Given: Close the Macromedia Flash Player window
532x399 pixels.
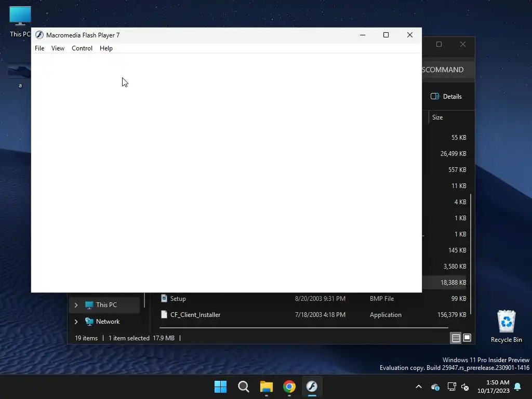Looking at the screenshot, I should (x=410, y=35).
